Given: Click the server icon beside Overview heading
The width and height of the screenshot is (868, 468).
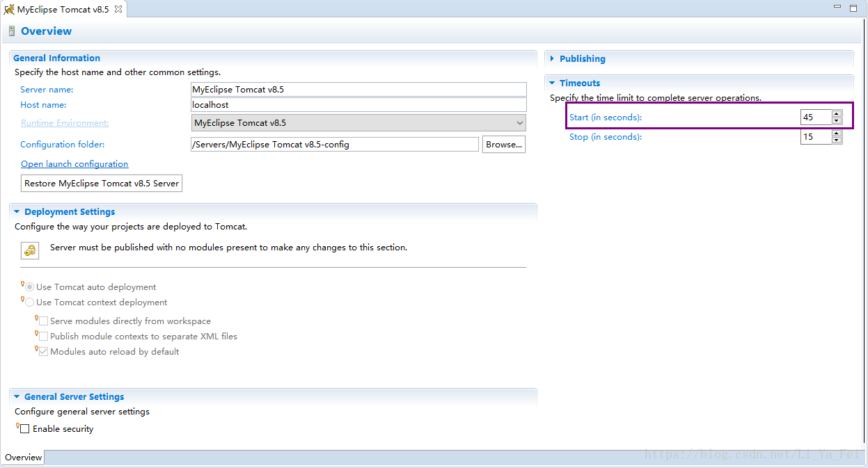Looking at the screenshot, I should tap(11, 31).
